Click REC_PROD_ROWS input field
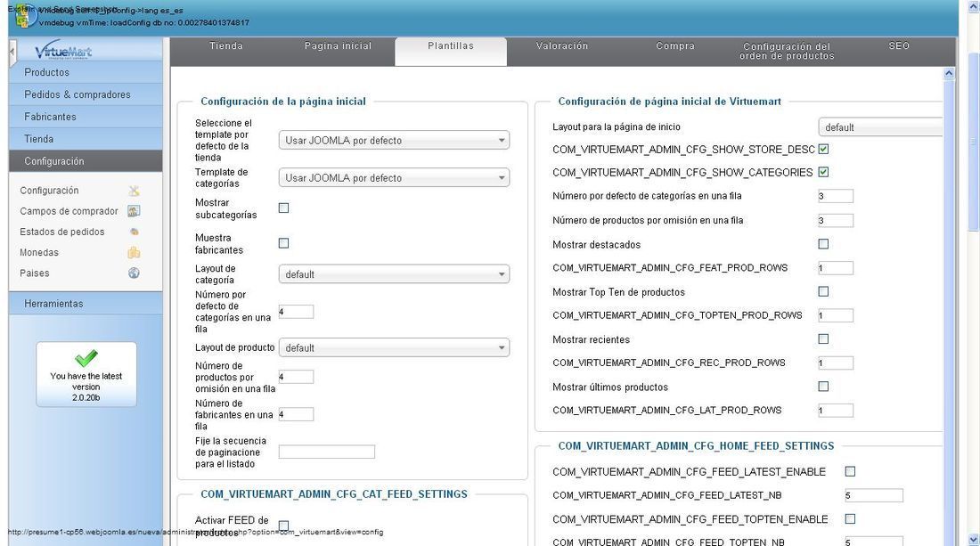Image resolution: width=980 pixels, height=546 pixels. pos(836,363)
